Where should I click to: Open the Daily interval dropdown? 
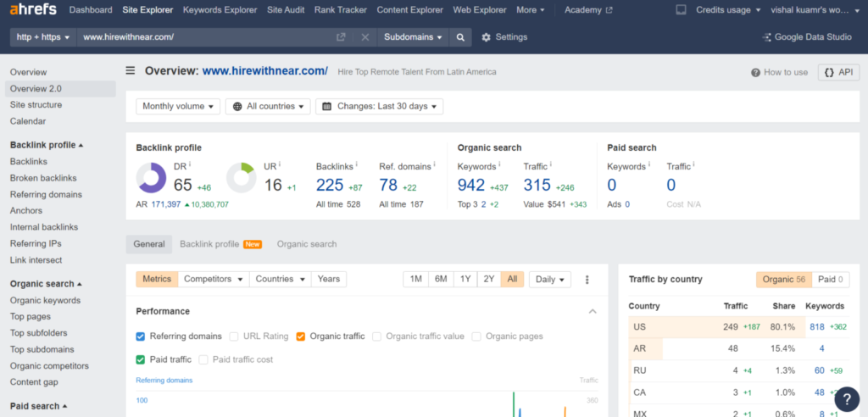549,280
